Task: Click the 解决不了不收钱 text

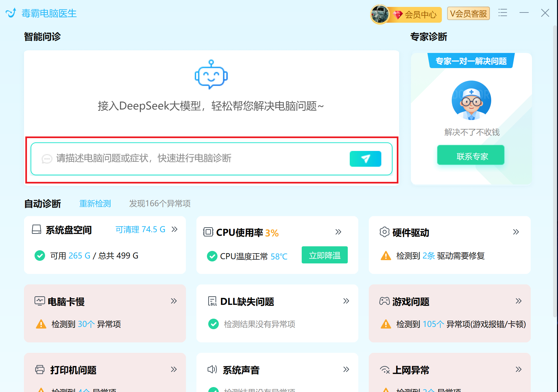Action: [x=472, y=132]
